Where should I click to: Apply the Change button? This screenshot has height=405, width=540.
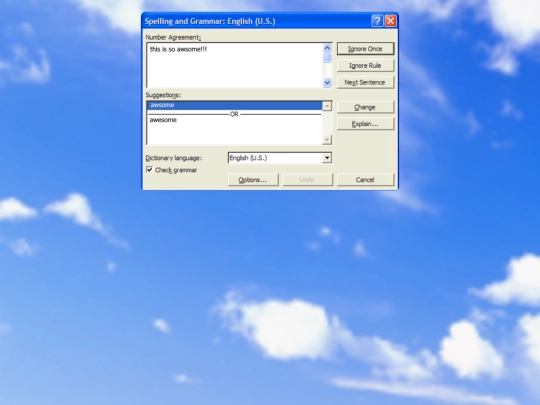[x=365, y=107]
